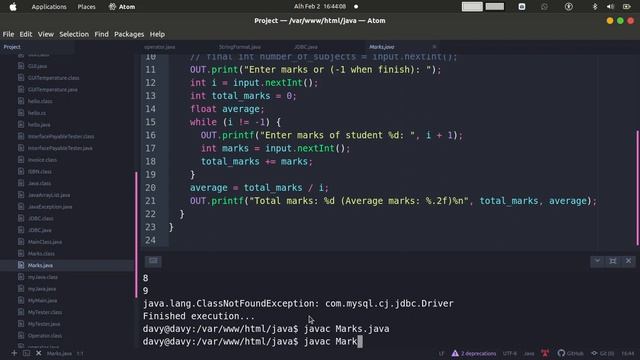Click line number 15 in gutter
Image resolution: width=640 pixels, height=360 pixels.
click(150, 122)
